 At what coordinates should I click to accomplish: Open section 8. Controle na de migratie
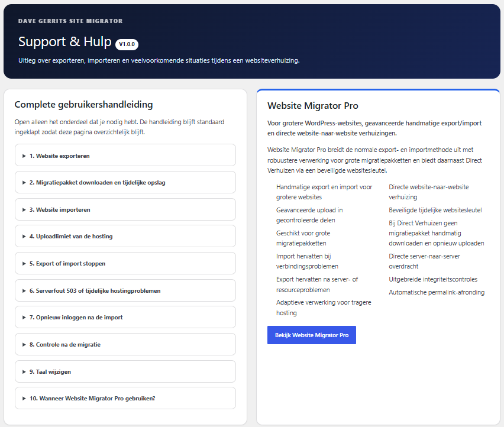(125, 344)
